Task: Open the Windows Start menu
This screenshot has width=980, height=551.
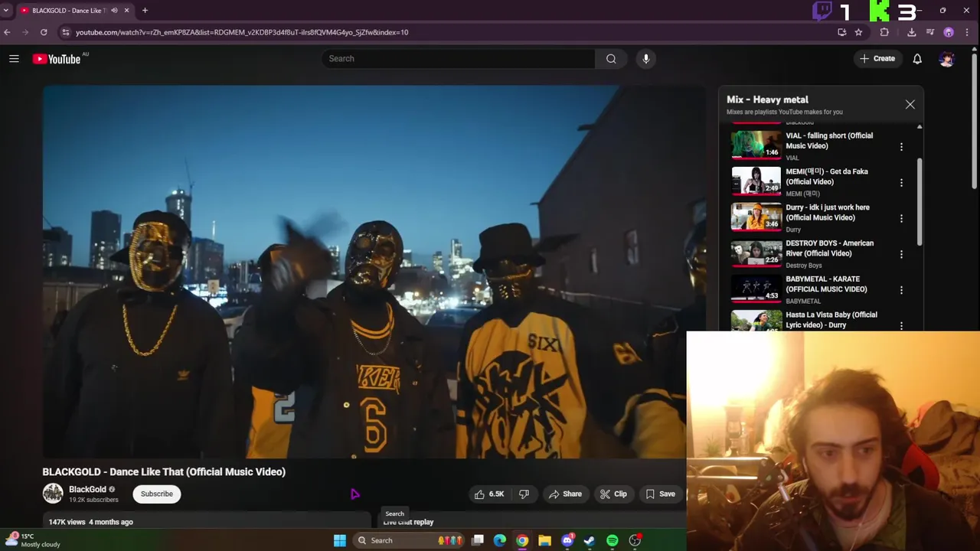Action: pyautogui.click(x=340, y=540)
